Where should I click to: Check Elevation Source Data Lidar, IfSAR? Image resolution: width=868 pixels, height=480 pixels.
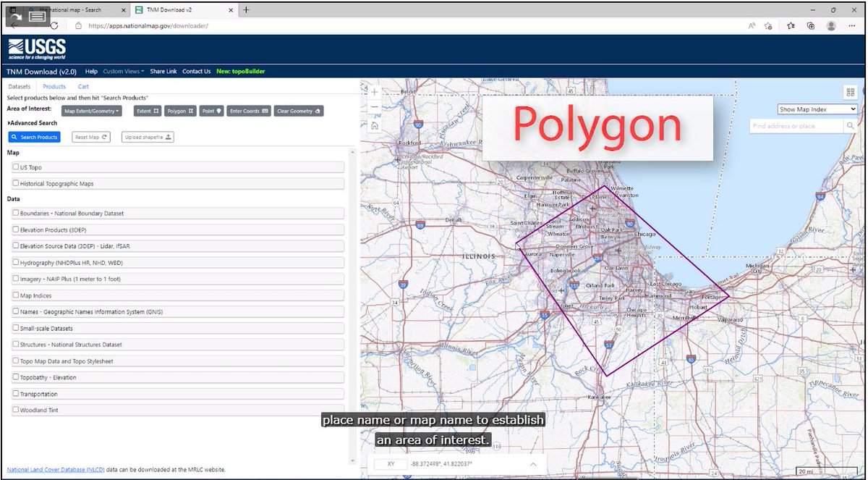click(15, 245)
